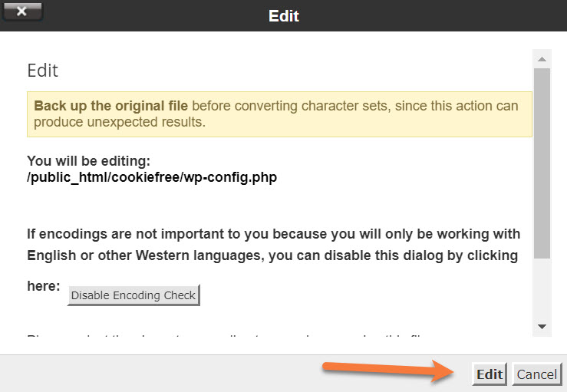This screenshot has width=567, height=392.
Task: Click the Edit heading inside the dialog
Action: pos(43,71)
